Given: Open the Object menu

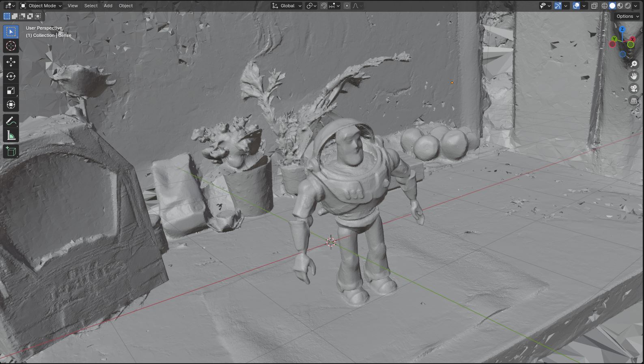Looking at the screenshot, I should (126, 6).
